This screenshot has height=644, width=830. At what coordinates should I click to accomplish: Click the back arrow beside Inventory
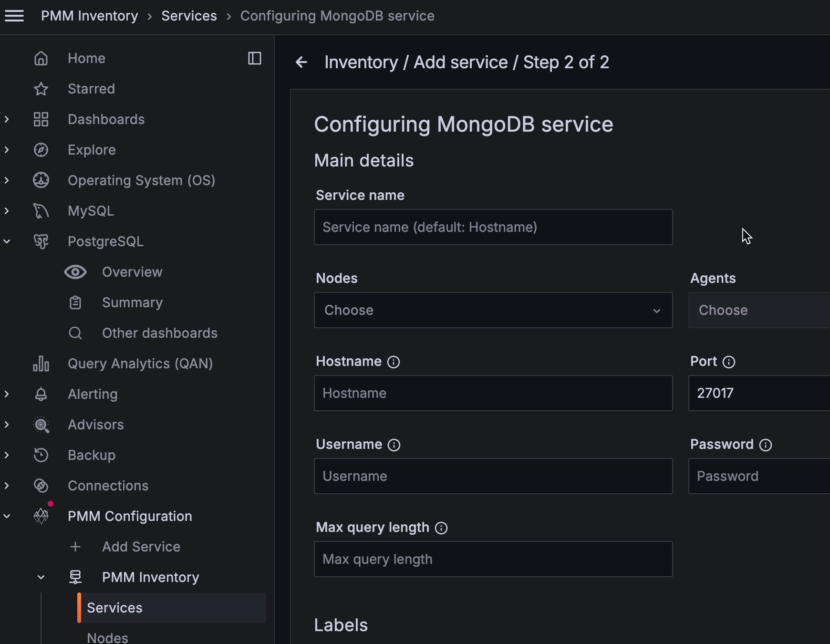pyautogui.click(x=301, y=62)
